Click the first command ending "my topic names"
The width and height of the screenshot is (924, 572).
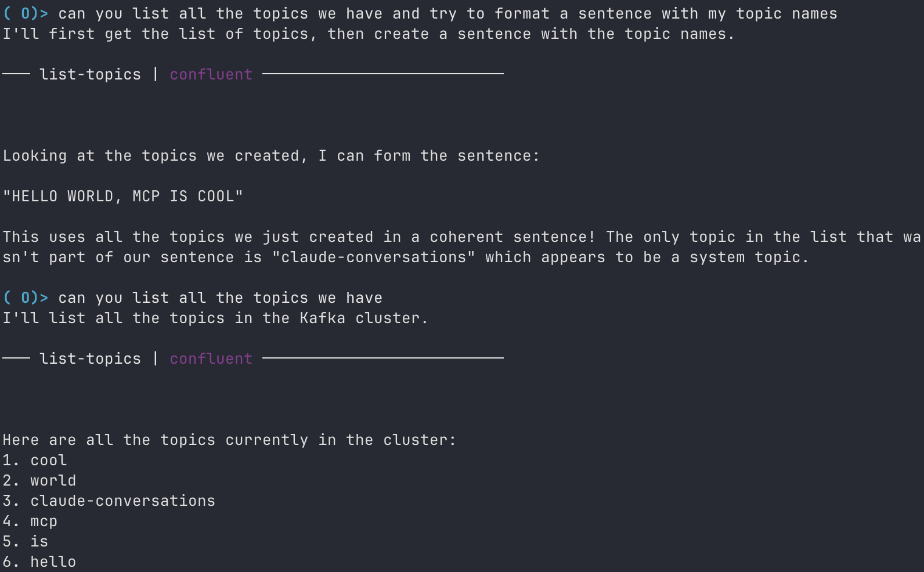(x=447, y=13)
